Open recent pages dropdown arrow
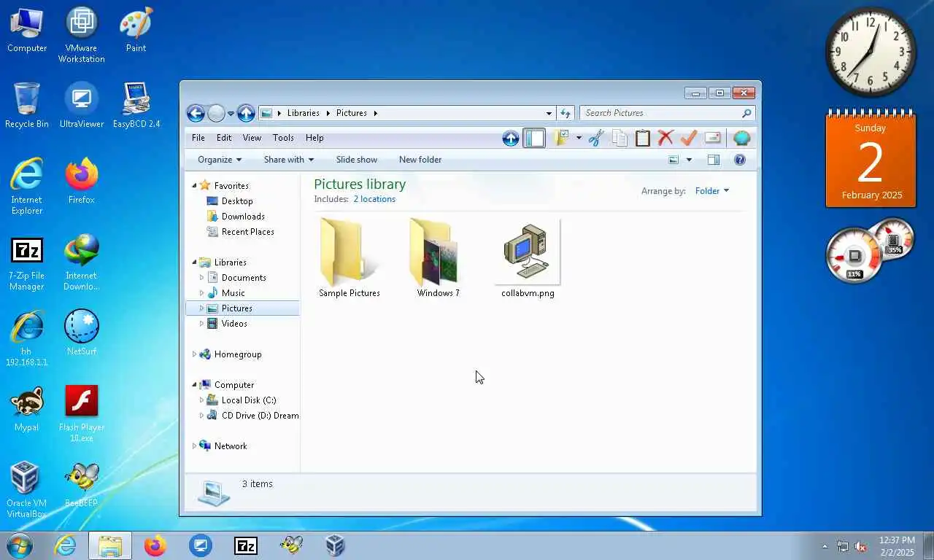This screenshot has width=934, height=560. 231,113
